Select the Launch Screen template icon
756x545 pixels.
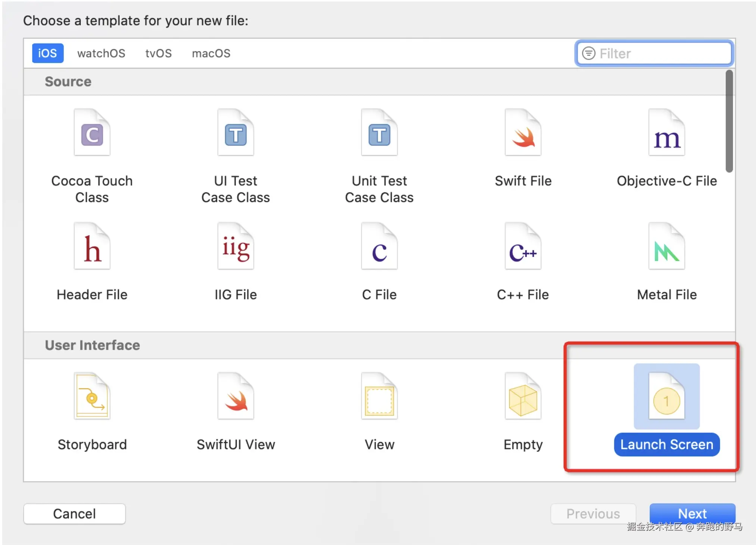(x=667, y=396)
